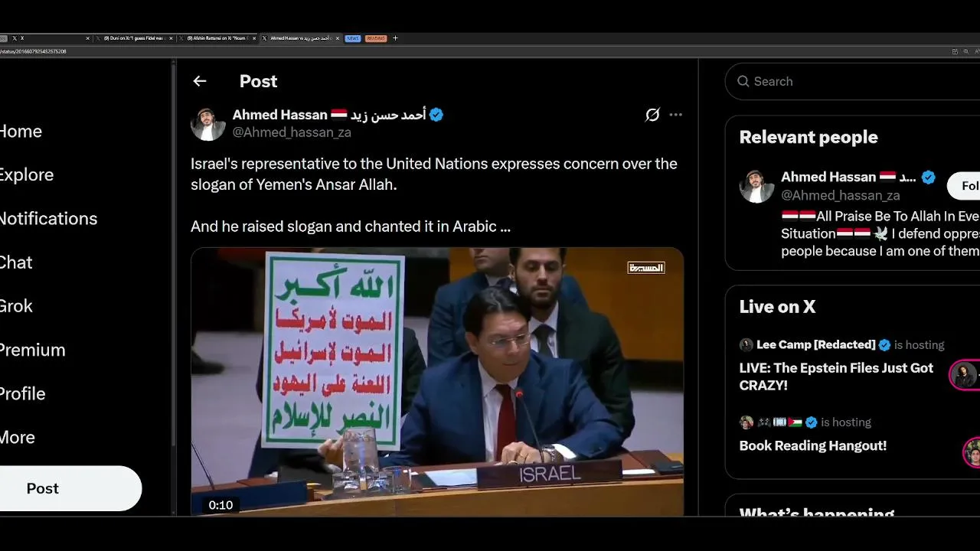Screen dimensions: 980x551
Task: Go back using the Post arrow
Action: (x=200, y=81)
